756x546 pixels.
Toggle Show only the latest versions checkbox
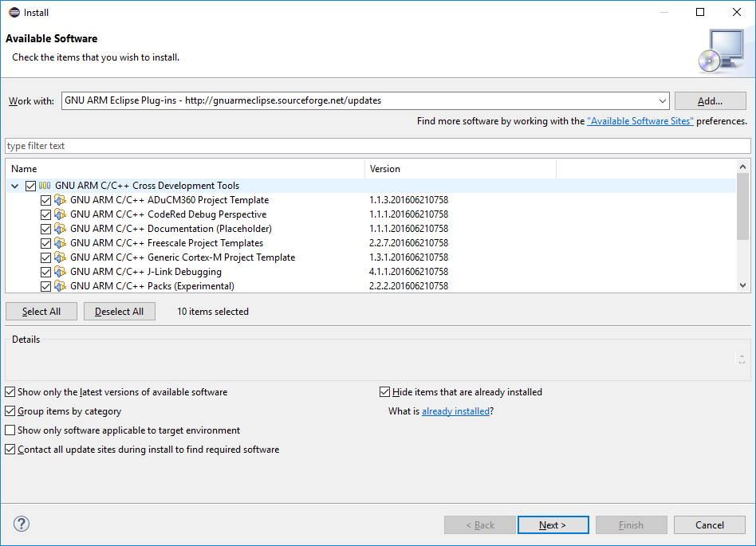10,392
